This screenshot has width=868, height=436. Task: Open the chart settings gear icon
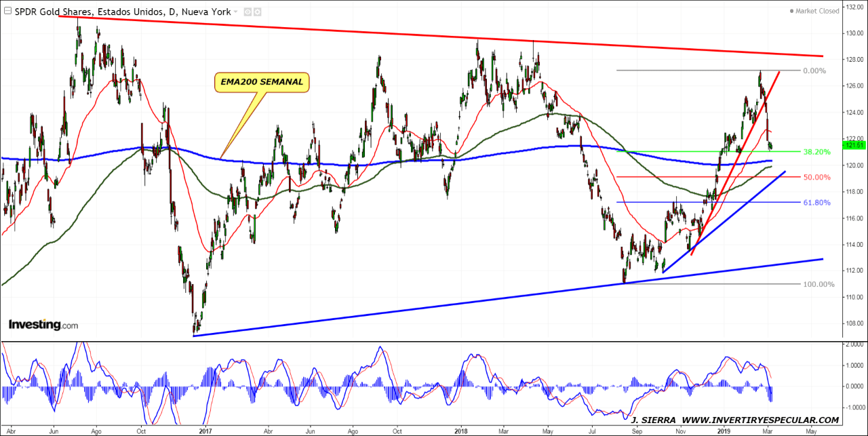258,12
